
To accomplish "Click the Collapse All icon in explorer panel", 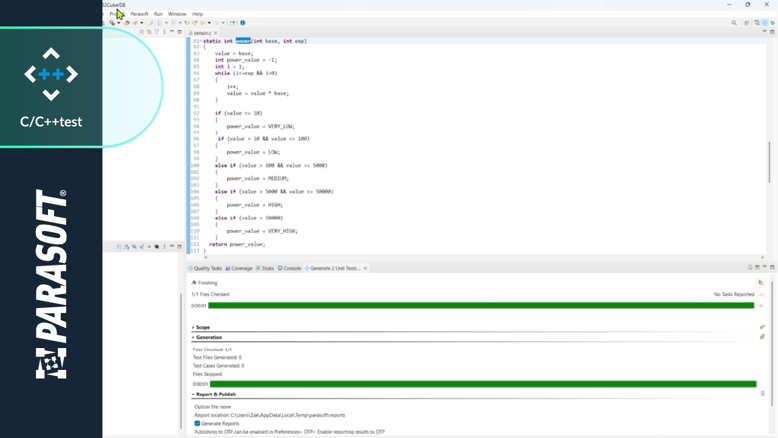I will (141, 32).
